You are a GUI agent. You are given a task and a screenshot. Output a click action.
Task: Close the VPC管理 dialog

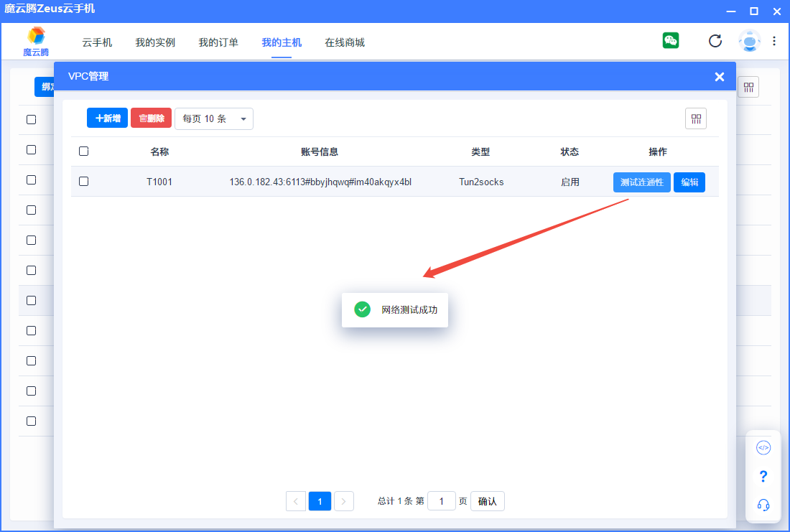pyautogui.click(x=719, y=77)
